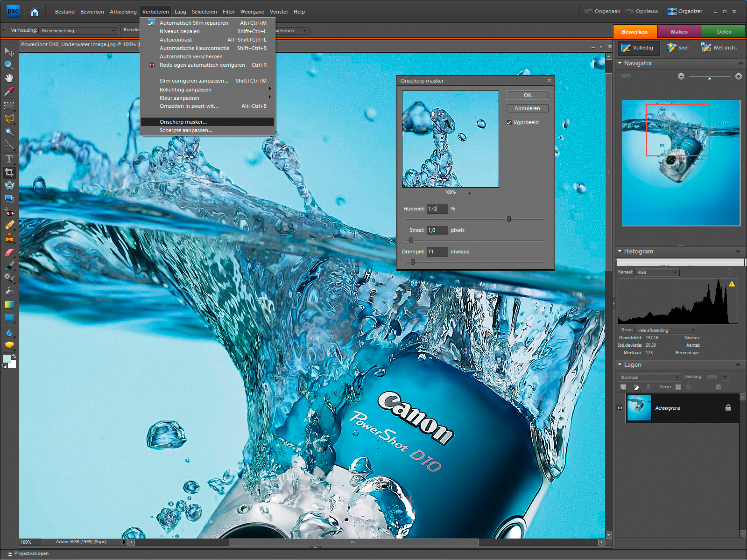Select the Clone Stamp tool
Image resolution: width=747 pixels, height=560 pixels.
[x=9, y=238]
